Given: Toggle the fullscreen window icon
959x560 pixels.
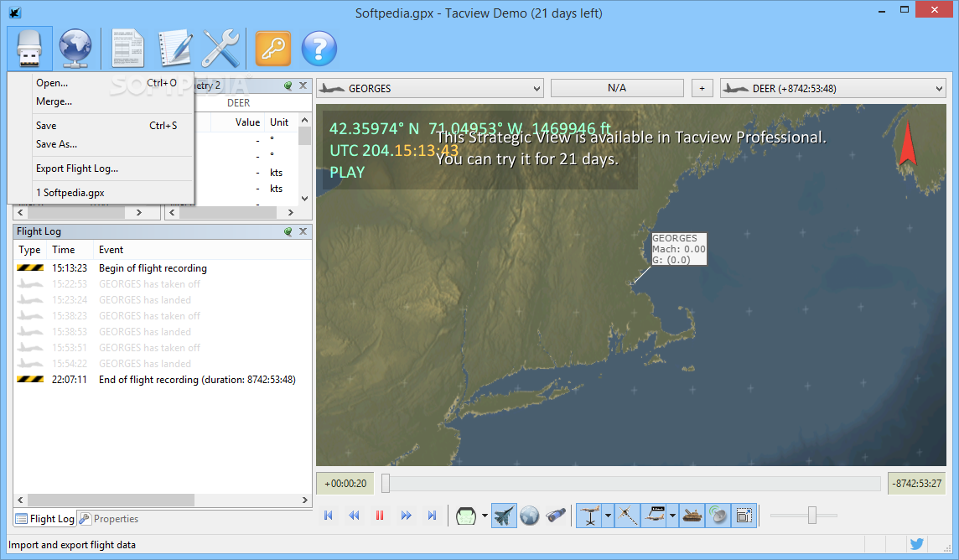Looking at the screenshot, I should click(744, 516).
